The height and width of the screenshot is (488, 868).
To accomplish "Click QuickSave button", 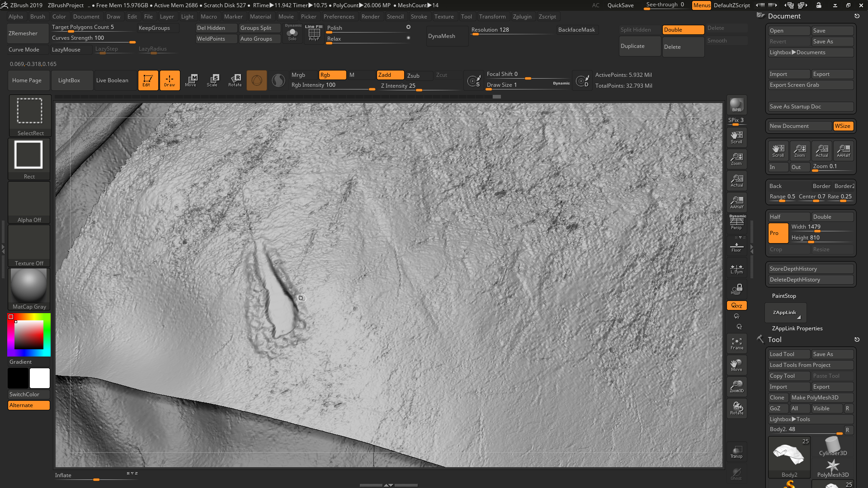I will (x=620, y=5).
